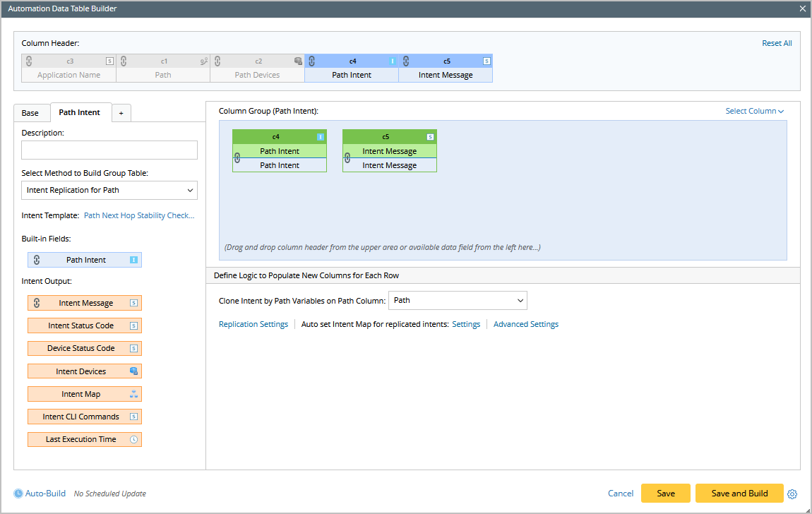Click the settings gear icon beside Save and Build
Image resolution: width=812 pixels, height=514 pixels.
point(792,494)
